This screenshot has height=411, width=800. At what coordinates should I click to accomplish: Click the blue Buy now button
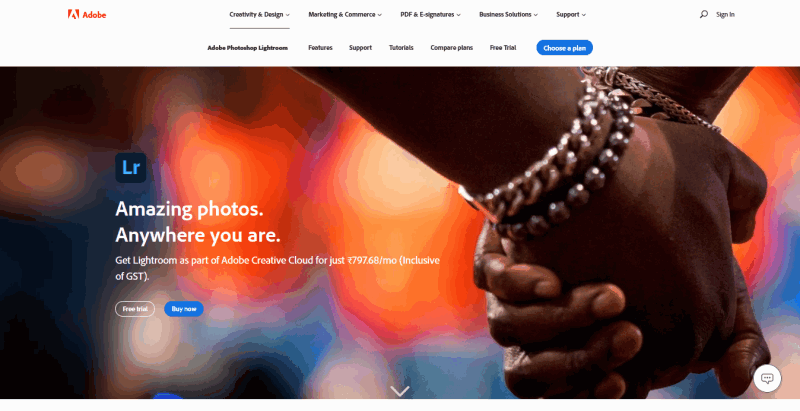184,309
